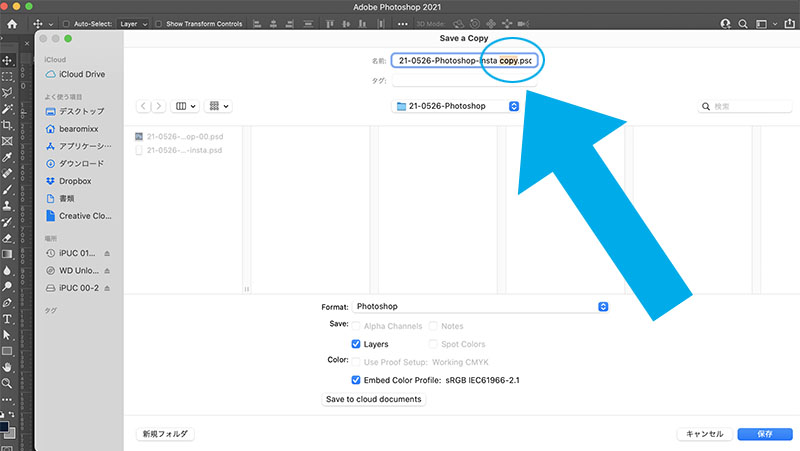Toggle the Auto-Select checkbox
The width and height of the screenshot is (800, 451).
(66, 23)
